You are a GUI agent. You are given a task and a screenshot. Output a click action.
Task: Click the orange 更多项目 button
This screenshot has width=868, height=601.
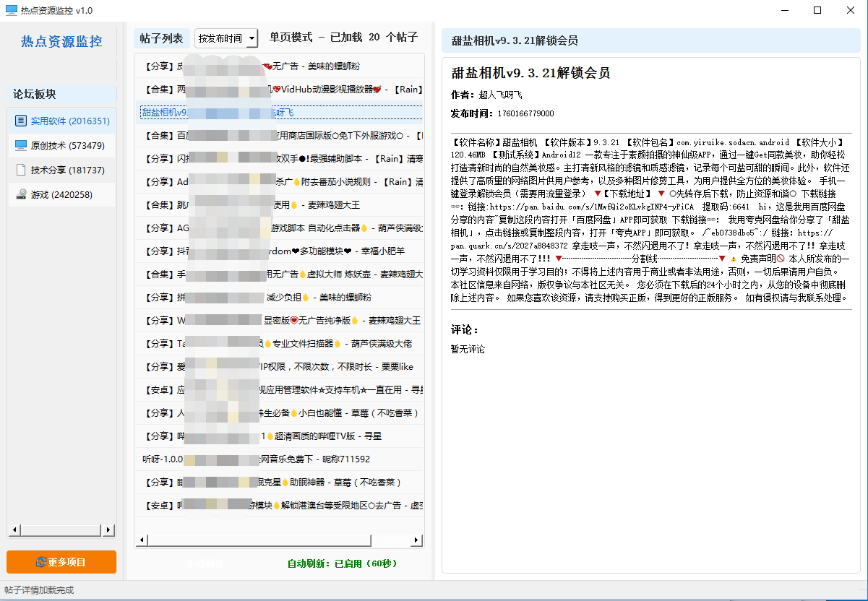coord(61,562)
